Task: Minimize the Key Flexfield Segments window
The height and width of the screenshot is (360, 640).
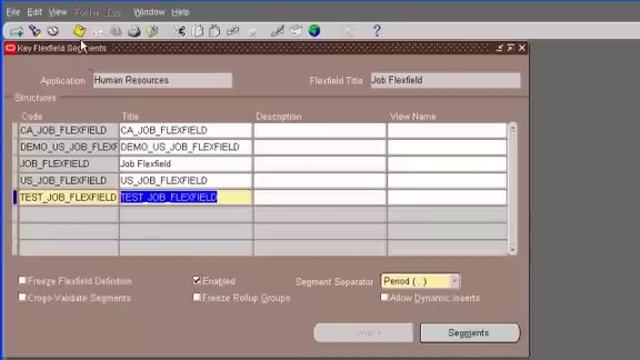Action: click(x=500, y=48)
